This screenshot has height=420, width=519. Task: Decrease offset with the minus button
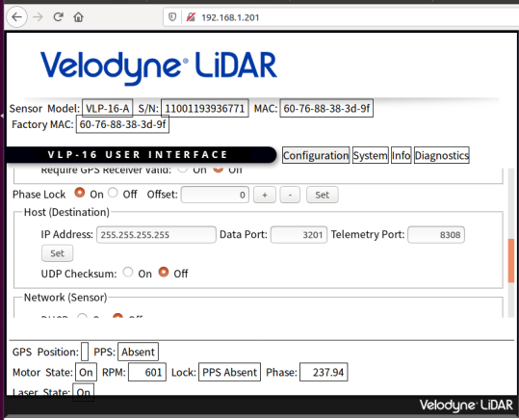point(290,195)
